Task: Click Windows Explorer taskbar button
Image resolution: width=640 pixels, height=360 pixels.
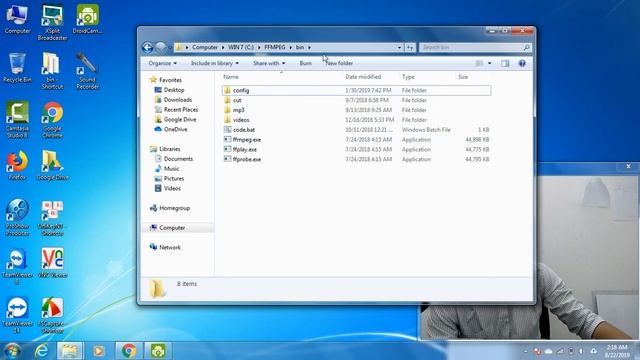Action: coord(69,351)
